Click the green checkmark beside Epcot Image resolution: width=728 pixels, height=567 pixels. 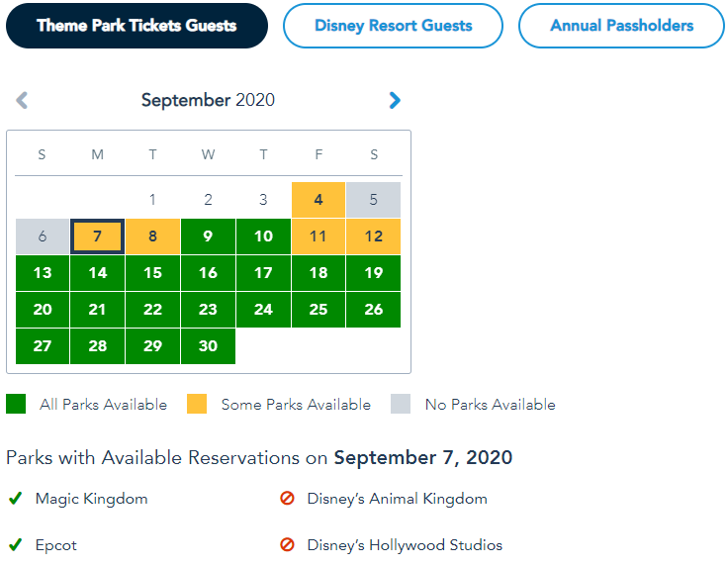(x=15, y=545)
